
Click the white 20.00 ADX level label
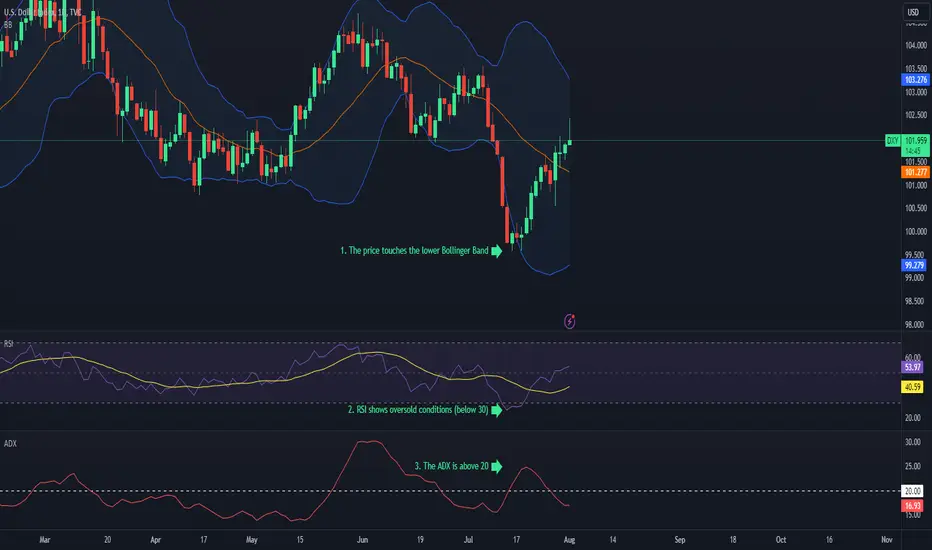point(912,491)
